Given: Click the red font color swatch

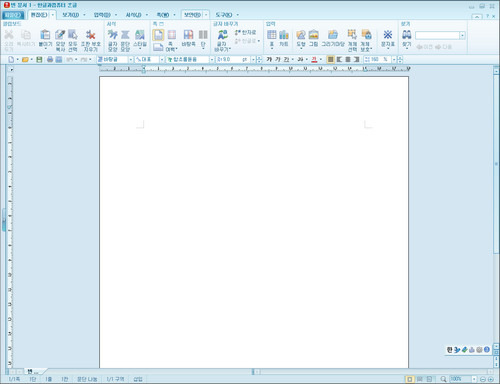Looking at the screenshot, I should coord(314,59).
